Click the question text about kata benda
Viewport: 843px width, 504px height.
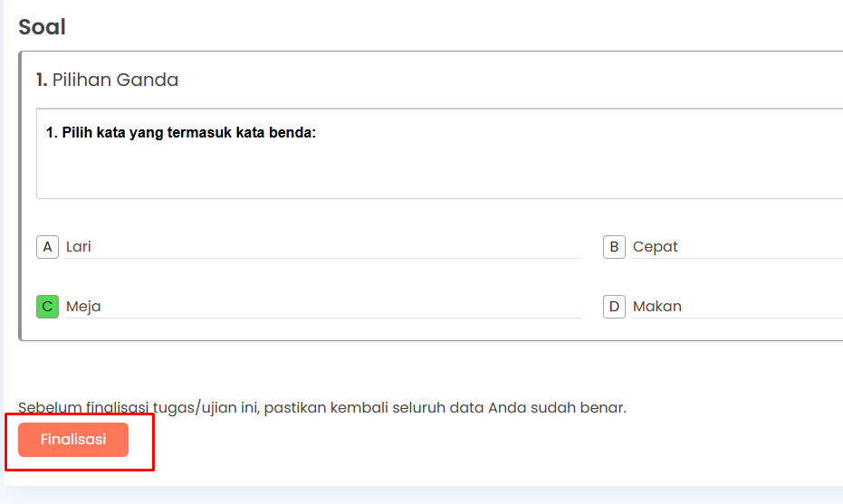181,133
